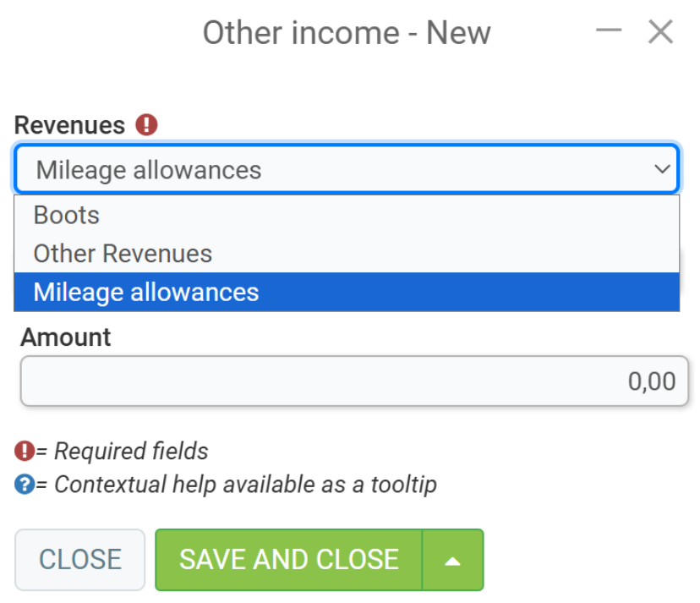Select Other Revenues option

tap(347, 253)
